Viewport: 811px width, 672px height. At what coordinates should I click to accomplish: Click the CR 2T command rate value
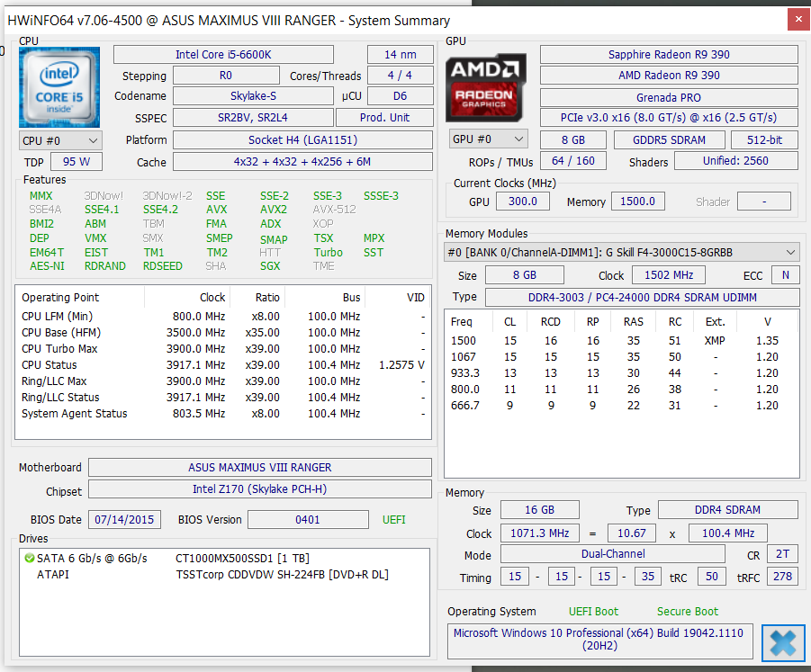pos(782,554)
